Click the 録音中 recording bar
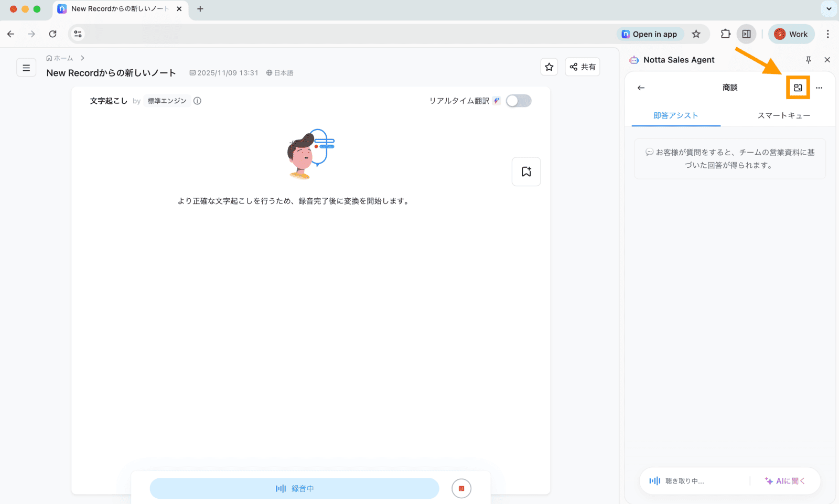Viewport: 839px width, 504px height. coord(294,488)
